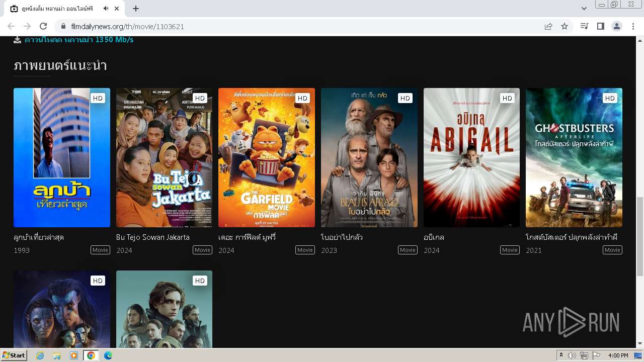Click Movie tag under อบิเกล

(510, 250)
